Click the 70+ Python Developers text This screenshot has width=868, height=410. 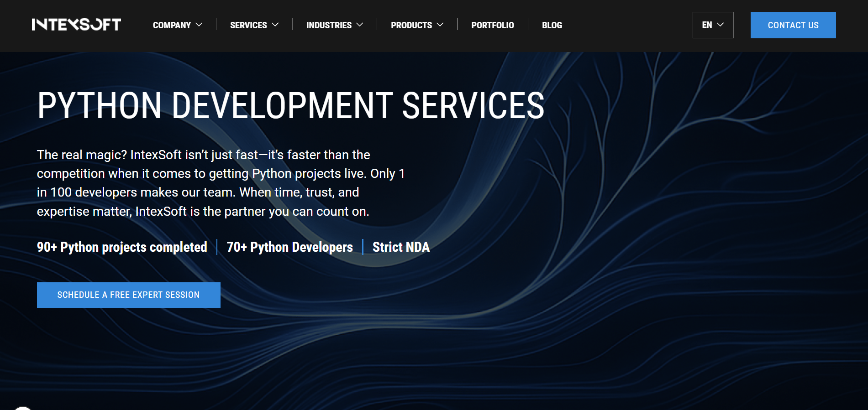tap(289, 247)
